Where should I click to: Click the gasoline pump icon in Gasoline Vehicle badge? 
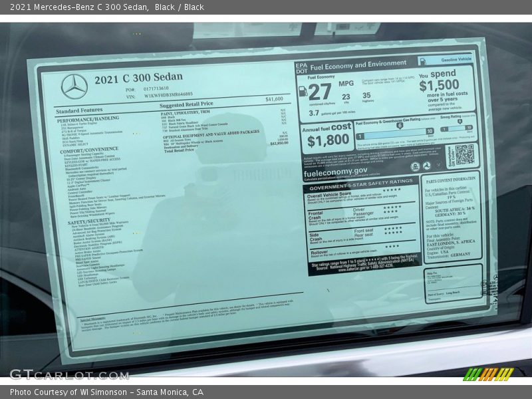[423, 62]
